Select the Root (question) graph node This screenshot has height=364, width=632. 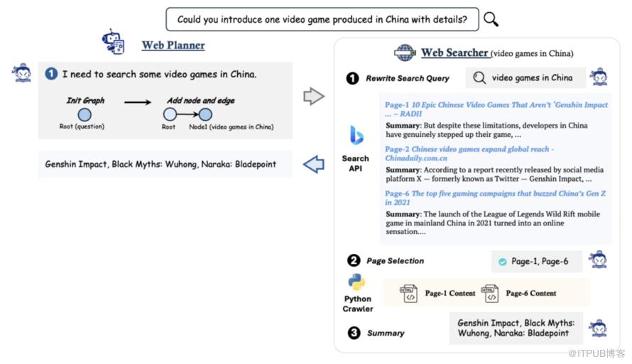coord(85,115)
